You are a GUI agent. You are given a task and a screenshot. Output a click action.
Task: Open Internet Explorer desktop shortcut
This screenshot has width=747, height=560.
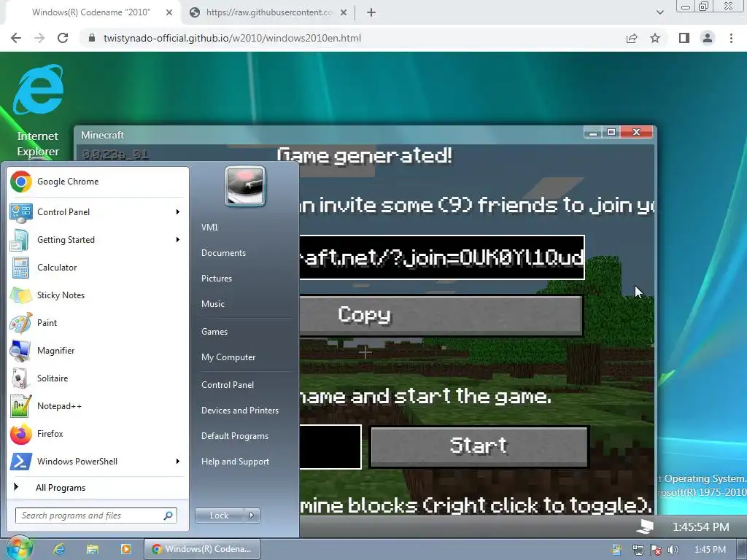coord(38,111)
